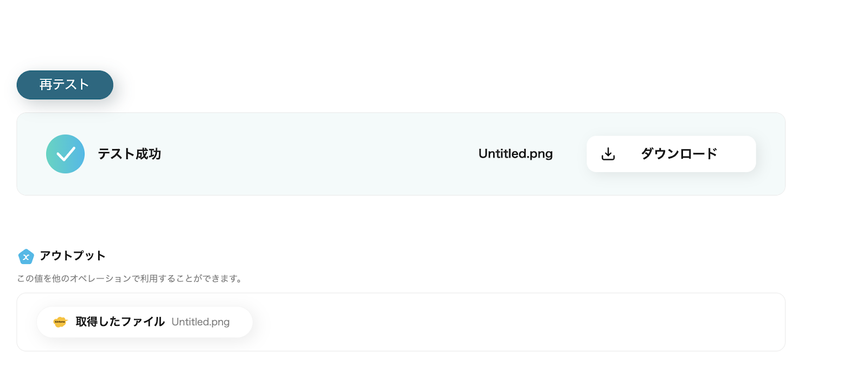The height and width of the screenshot is (372, 868).
Task: Click the blue pentagon アウトプット icon
Action: [26, 256]
